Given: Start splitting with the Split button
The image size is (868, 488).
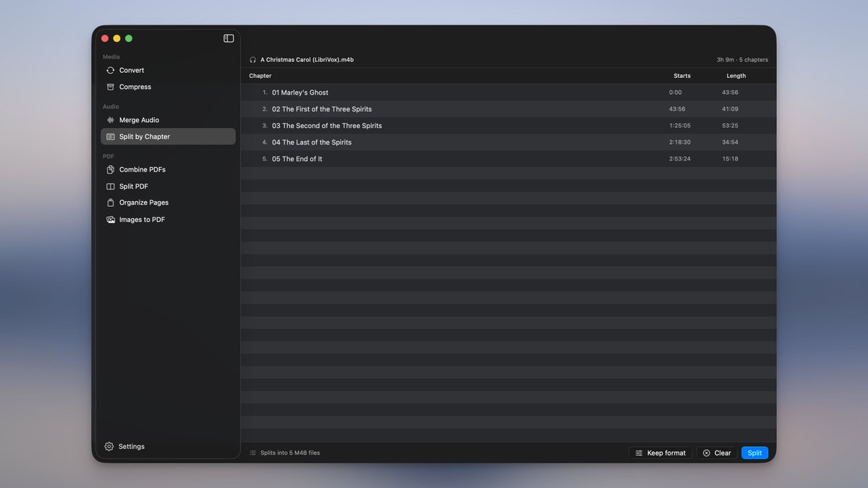Looking at the screenshot, I should coord(754,453).
